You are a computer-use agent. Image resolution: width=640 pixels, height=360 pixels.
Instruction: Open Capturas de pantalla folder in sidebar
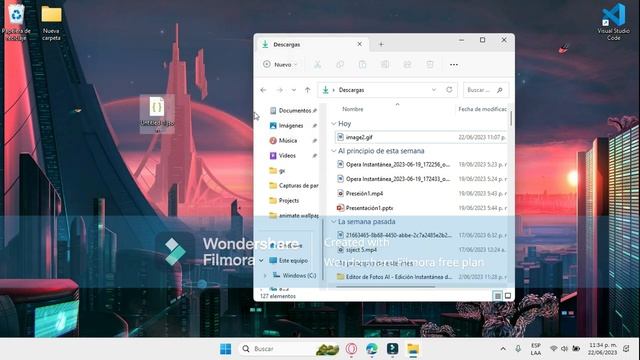pos(293,185)
